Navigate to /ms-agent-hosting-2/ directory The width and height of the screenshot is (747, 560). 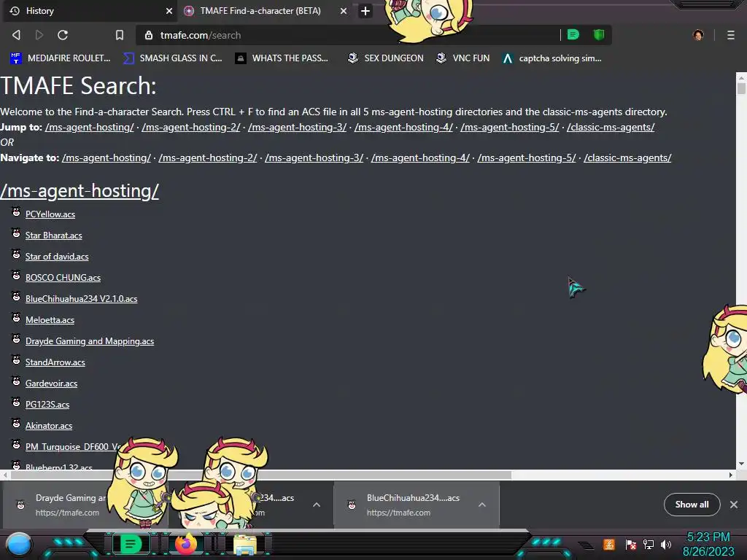[x=208, y=157]
